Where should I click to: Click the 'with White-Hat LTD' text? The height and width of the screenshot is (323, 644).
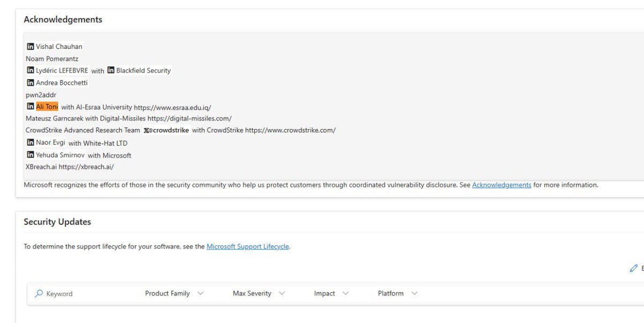pos(98,143)
